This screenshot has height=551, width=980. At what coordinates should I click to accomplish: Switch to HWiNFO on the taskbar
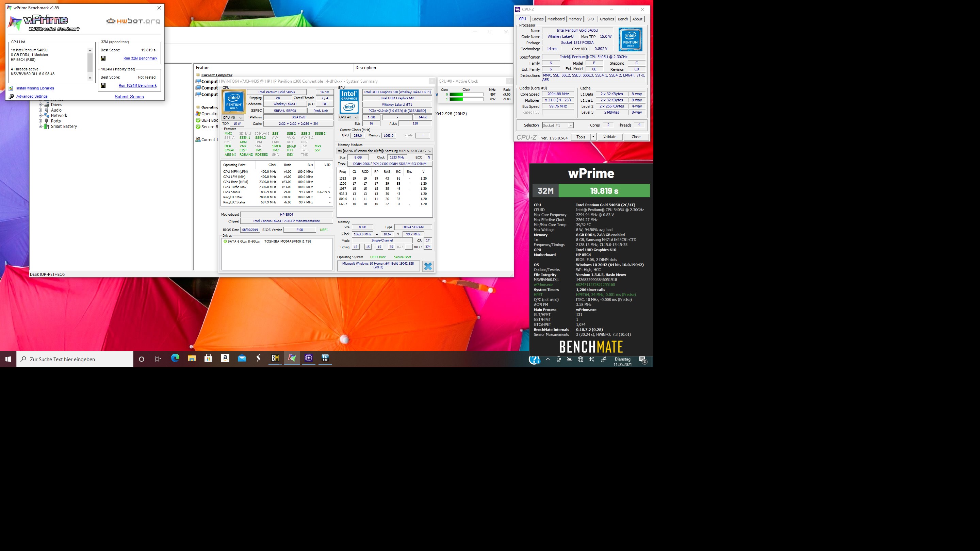tap(325, 358)
